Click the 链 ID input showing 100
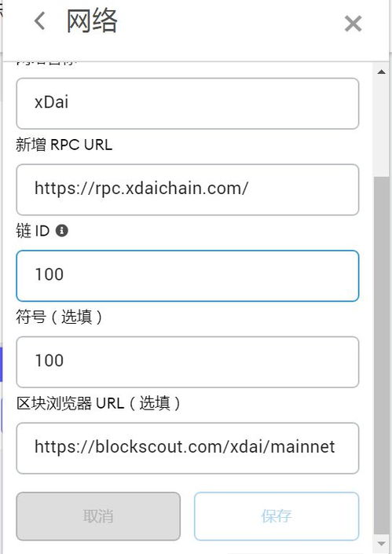 [188, 276]
